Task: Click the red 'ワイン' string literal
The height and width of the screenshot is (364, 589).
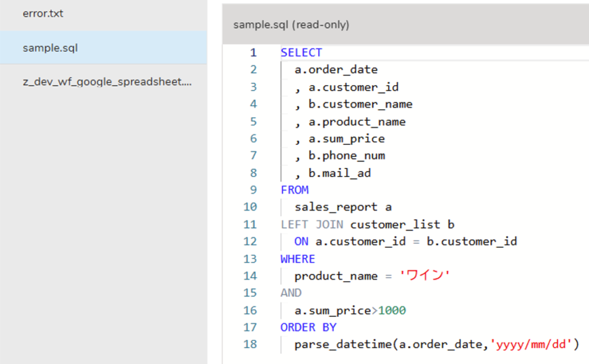Action: (x=424, y=275)
